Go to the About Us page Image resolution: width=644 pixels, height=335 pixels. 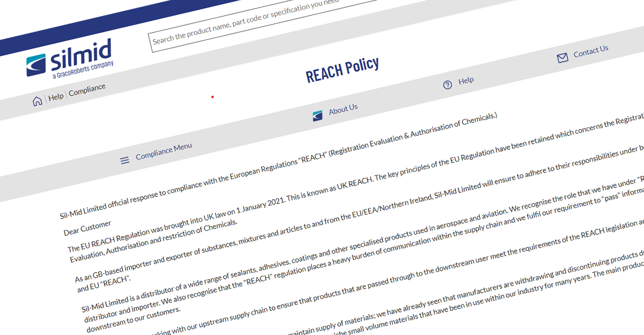pos(343,109)
